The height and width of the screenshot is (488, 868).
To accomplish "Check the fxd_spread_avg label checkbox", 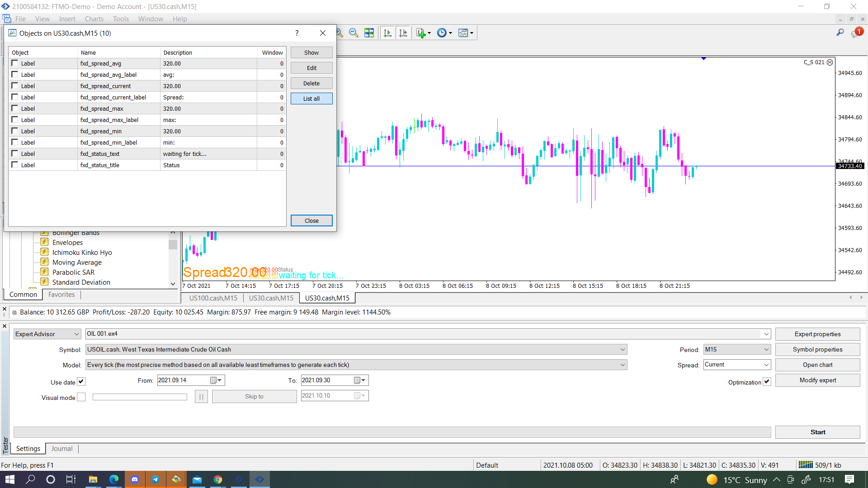I will point(15,63).
